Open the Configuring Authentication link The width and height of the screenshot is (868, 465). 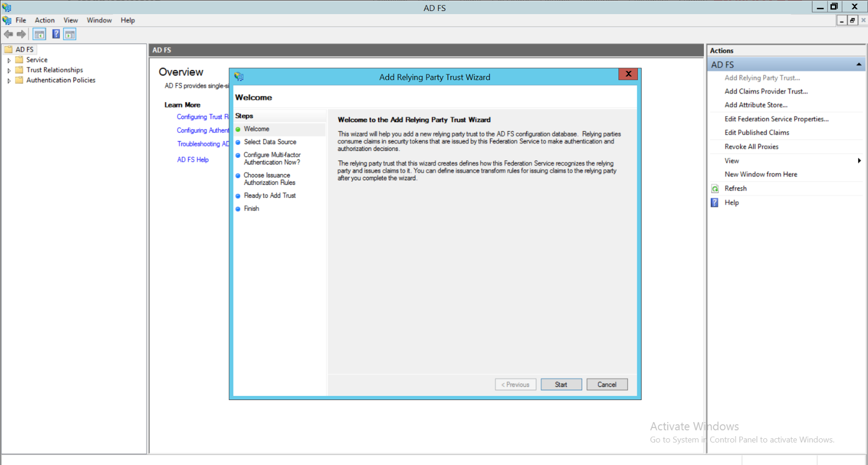coord(203,130)
